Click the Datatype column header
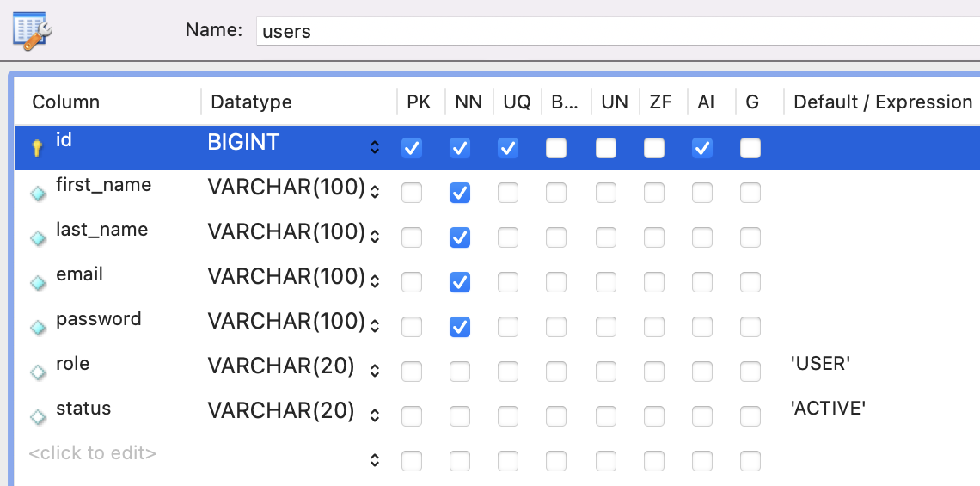 point(251,102)
